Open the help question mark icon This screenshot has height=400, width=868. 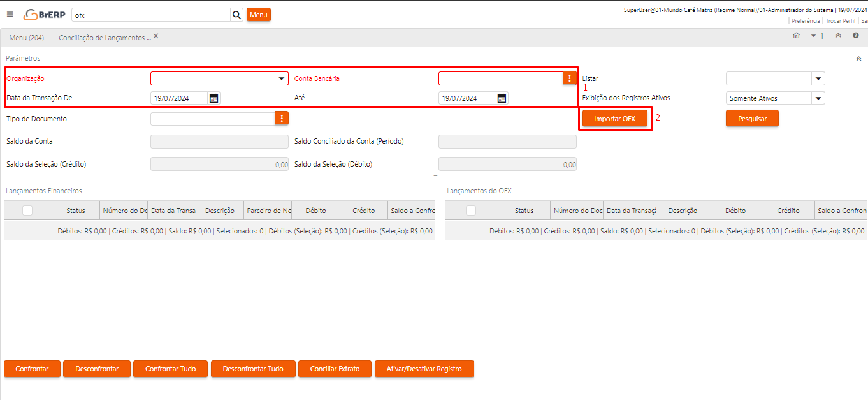855,36
